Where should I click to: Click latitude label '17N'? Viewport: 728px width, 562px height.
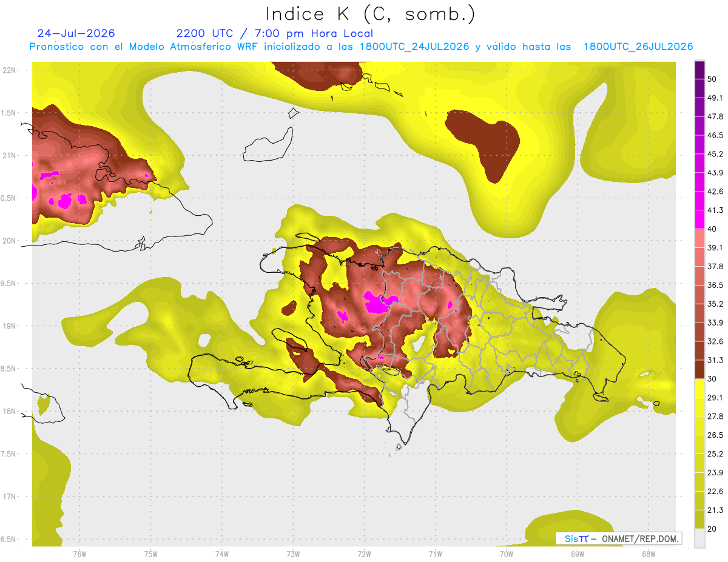(9, 497)
